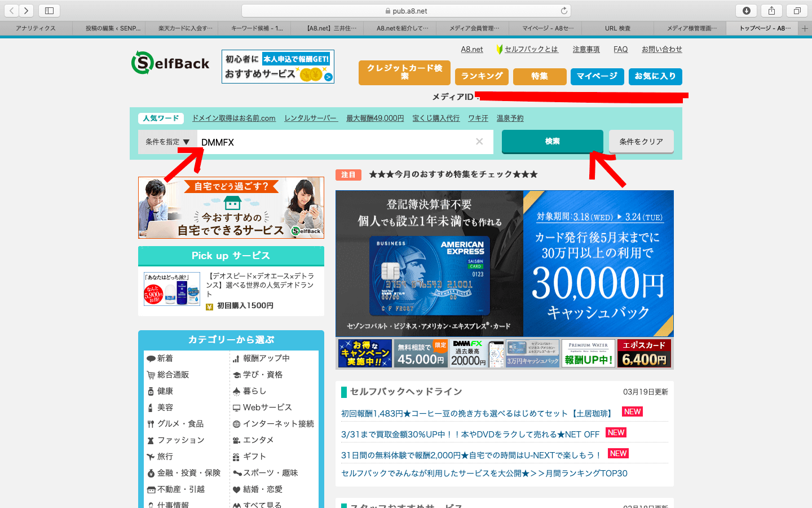Click popular word 温泉予約
The width and height of the screenshot is (812, 508).
510,118
